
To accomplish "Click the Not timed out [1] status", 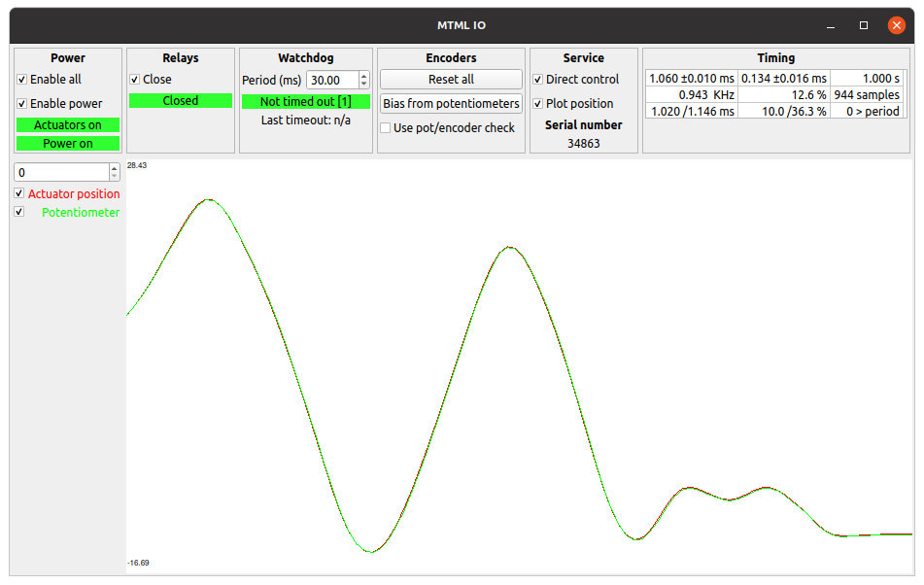I will (x=306, y=101).
